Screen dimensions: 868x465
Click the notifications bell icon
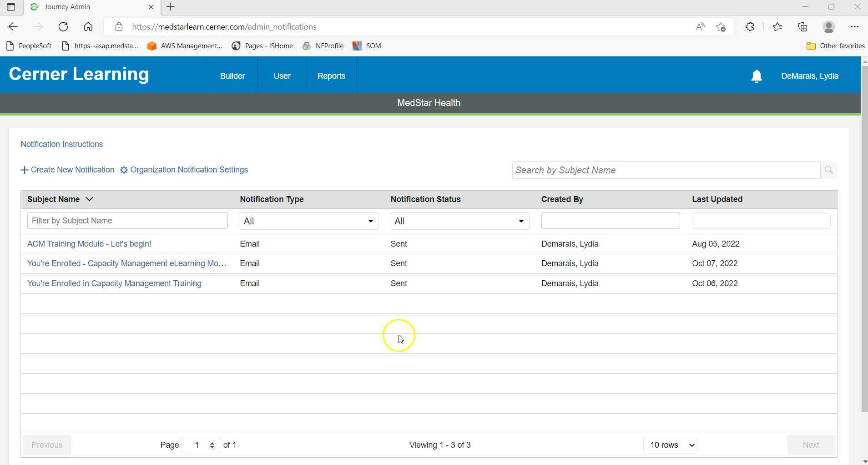tap(756, 76)
